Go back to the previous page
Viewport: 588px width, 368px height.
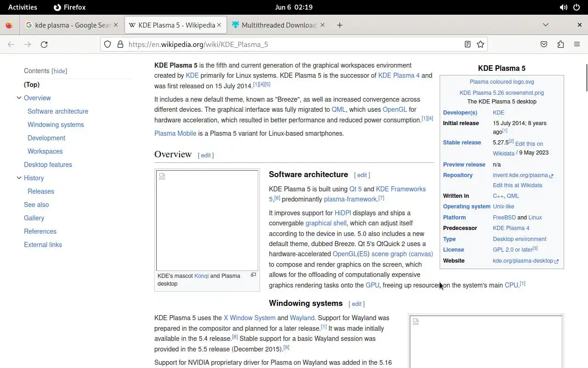pyautogui.click(x=11, y=44)
